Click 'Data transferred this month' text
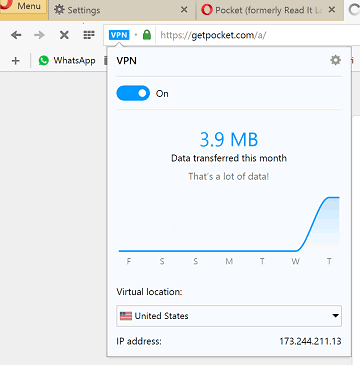The image size is (360, 365). 229,158
